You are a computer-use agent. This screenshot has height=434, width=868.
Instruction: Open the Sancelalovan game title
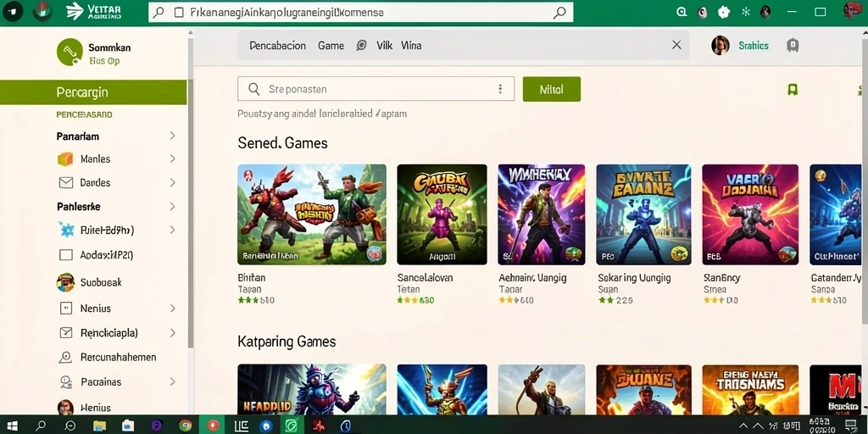[425, 278]
